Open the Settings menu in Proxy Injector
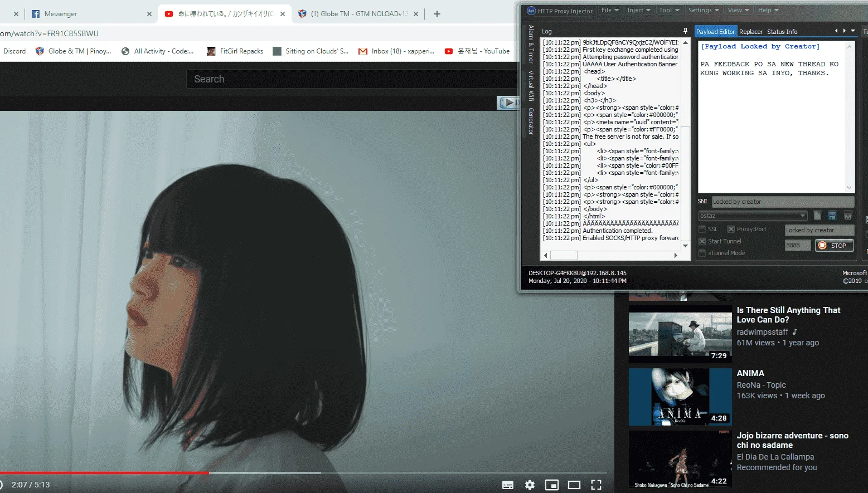This screenshot has width=868, height=493. pyautogui.click(x=704, y=10)
